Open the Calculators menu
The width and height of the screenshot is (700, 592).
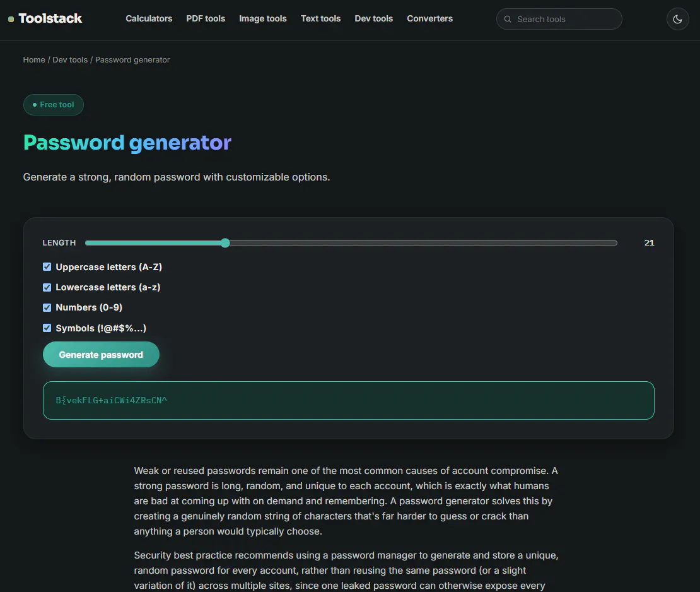coord(149,18)
